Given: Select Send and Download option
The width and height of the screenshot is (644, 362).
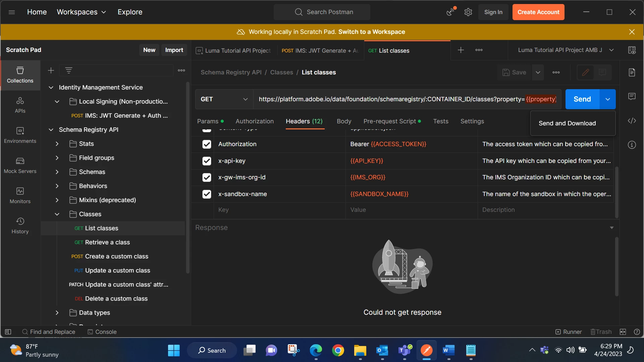Looking at the screenshot, I should pos(567,123).
